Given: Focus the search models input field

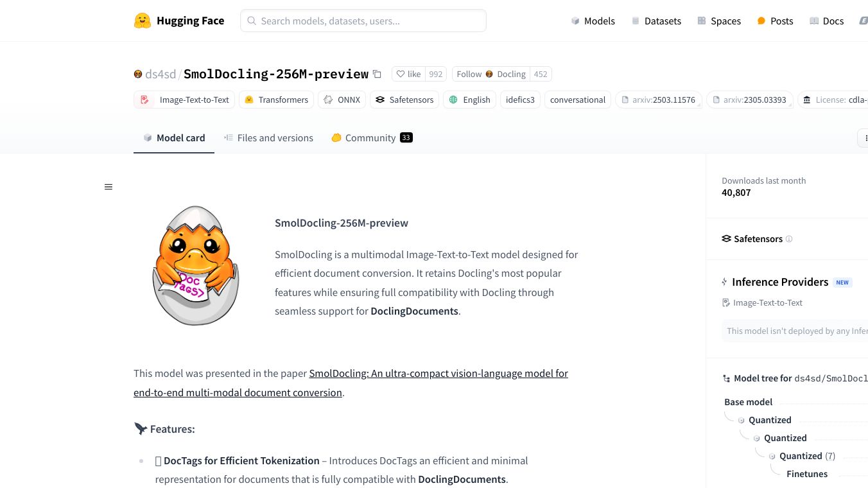Looking at the screenshot, I should pos(363,21).
